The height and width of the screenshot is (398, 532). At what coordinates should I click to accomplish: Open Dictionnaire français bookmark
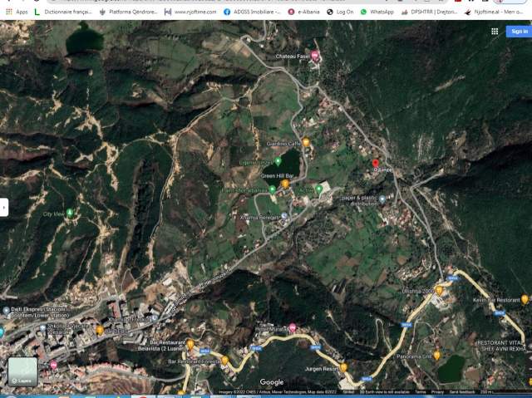[63, 12]
